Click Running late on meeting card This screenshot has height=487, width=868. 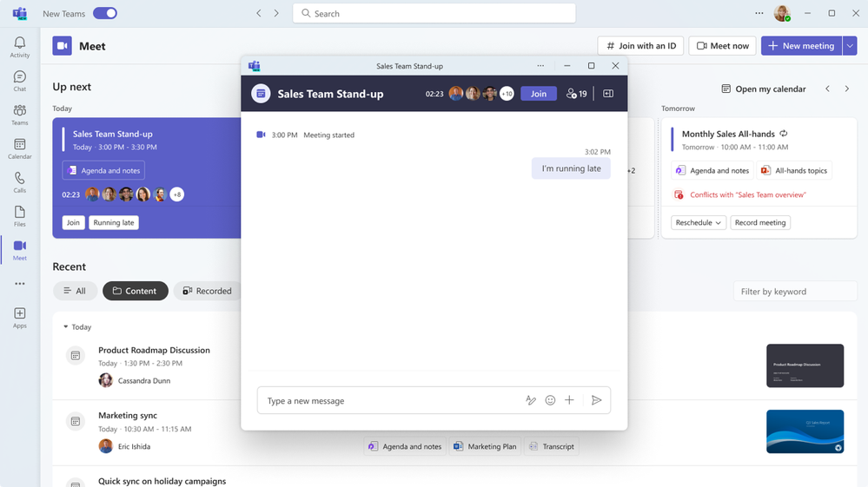114,223
